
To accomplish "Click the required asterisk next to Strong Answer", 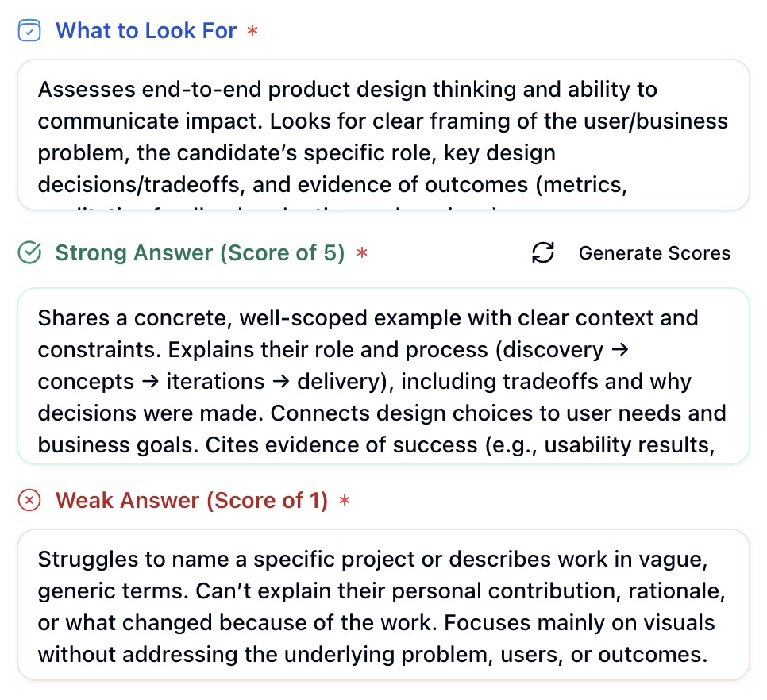I will (361, 254).
